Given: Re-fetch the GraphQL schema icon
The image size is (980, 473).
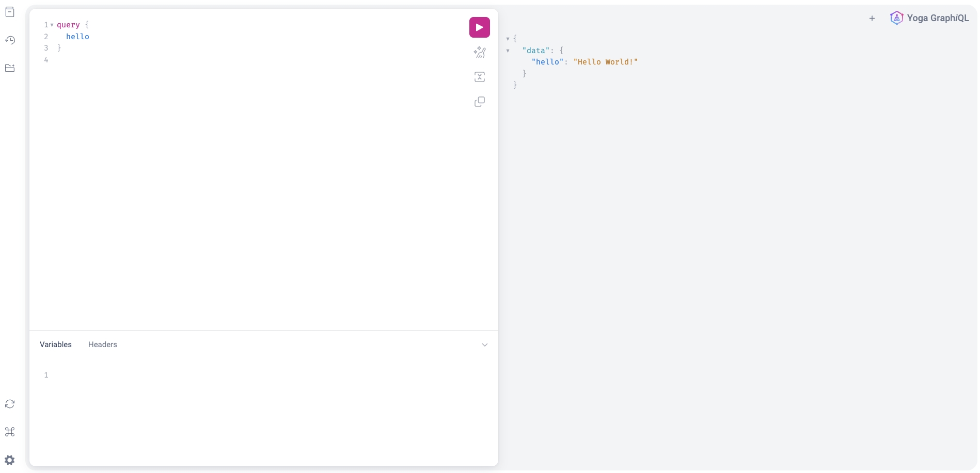Looking at the screenshot, I should pyautogui.click(x=10, y=404).
